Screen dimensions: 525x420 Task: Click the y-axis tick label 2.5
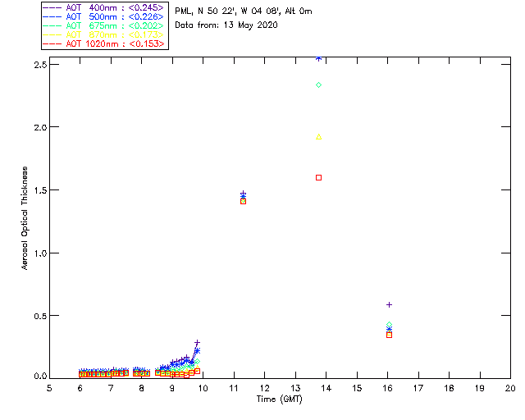coord(40,65)
